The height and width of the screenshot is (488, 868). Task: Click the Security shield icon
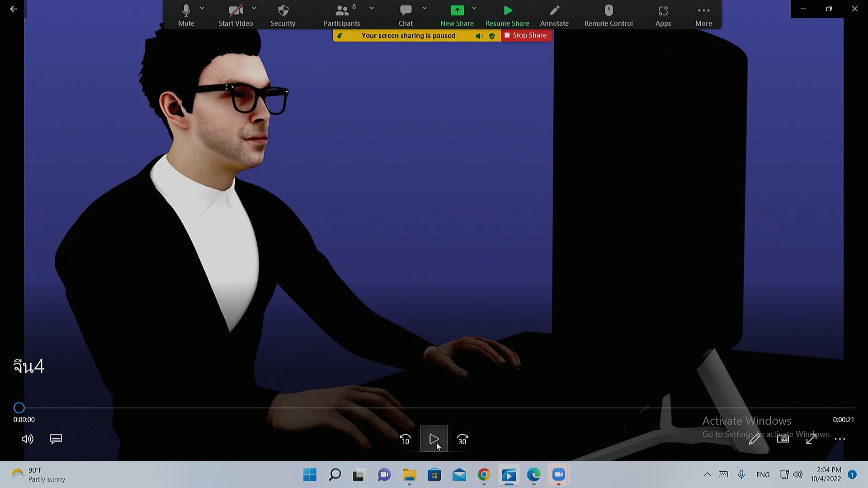point(283,11)
